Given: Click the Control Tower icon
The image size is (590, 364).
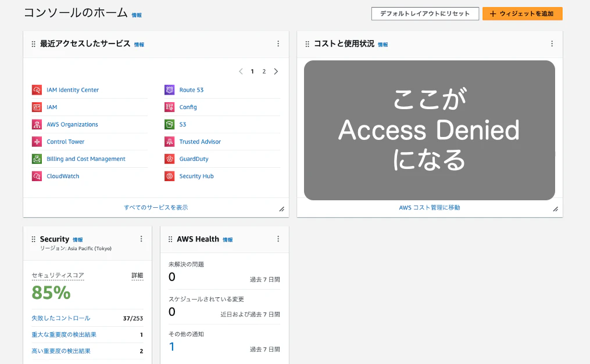Looking at the screenshot, I should click(37, 142).
